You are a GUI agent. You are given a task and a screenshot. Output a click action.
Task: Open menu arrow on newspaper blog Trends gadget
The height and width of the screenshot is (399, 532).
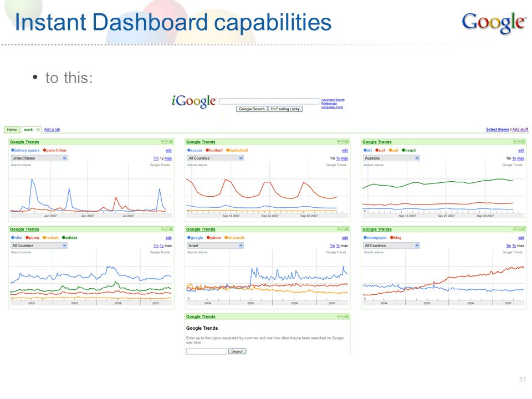pyautogui.click(x=515, y=229)
